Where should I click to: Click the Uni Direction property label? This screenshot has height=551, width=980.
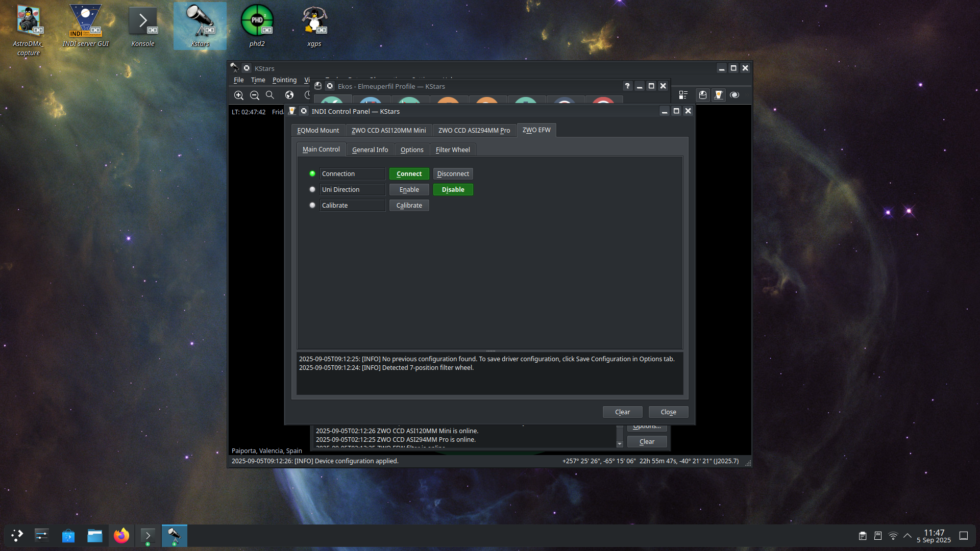pyautogui.click(x=352, y=190)
